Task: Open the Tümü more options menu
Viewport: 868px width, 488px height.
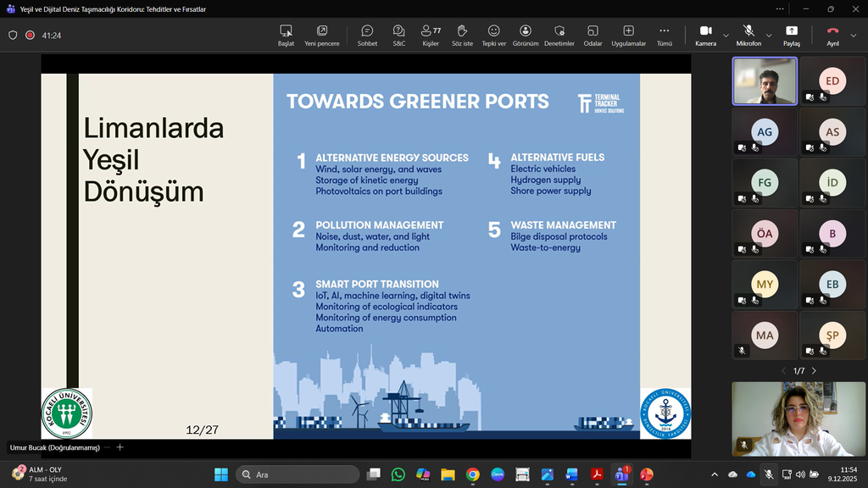Action: (x=665, y=35)
